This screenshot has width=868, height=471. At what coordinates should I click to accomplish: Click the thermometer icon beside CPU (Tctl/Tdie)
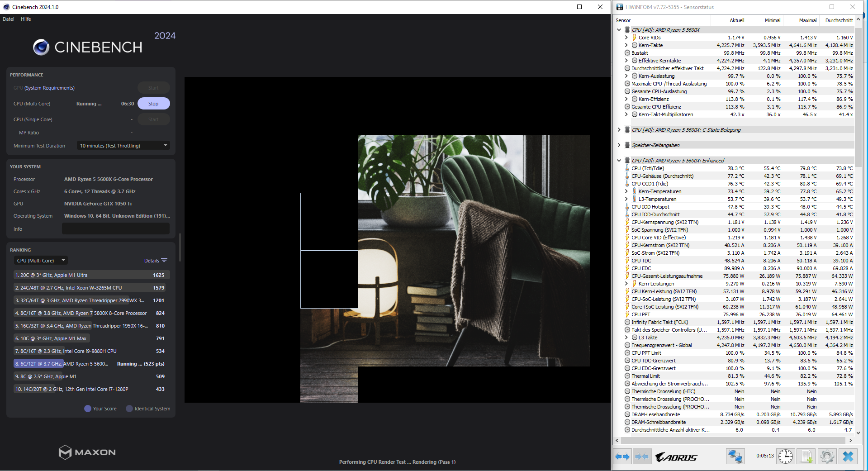[x=627, y=168]
